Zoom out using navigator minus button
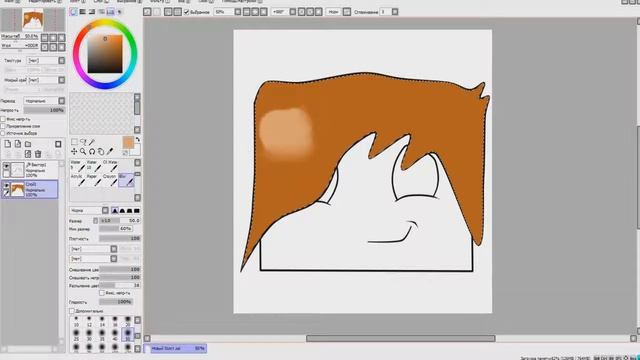The height and width of the screenshot is (360, 640). (45, 38)
